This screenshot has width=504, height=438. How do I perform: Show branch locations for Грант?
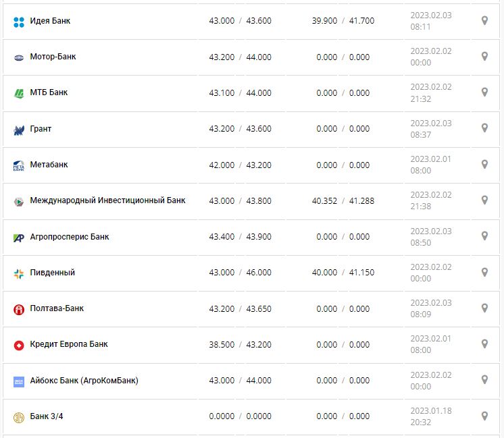click(x=484, y=128)
